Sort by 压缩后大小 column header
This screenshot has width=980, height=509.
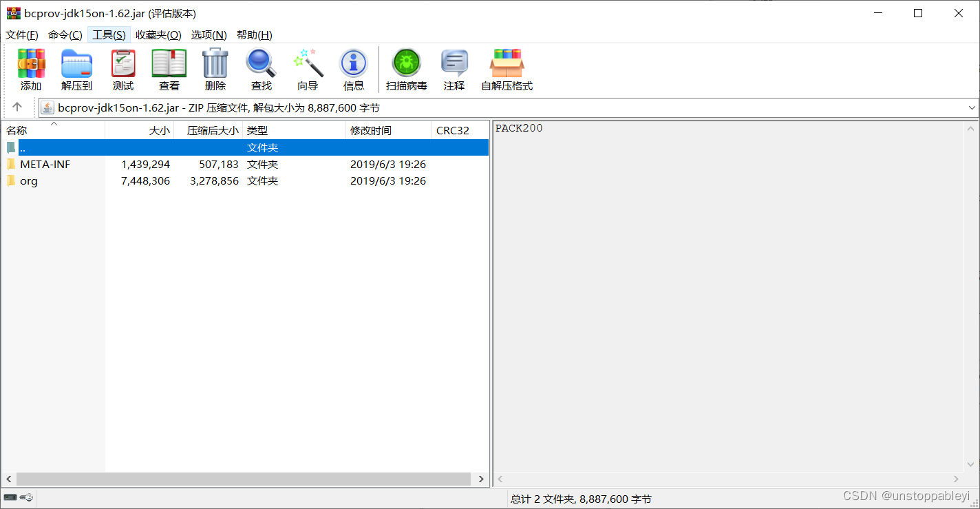tap(209, 130)
